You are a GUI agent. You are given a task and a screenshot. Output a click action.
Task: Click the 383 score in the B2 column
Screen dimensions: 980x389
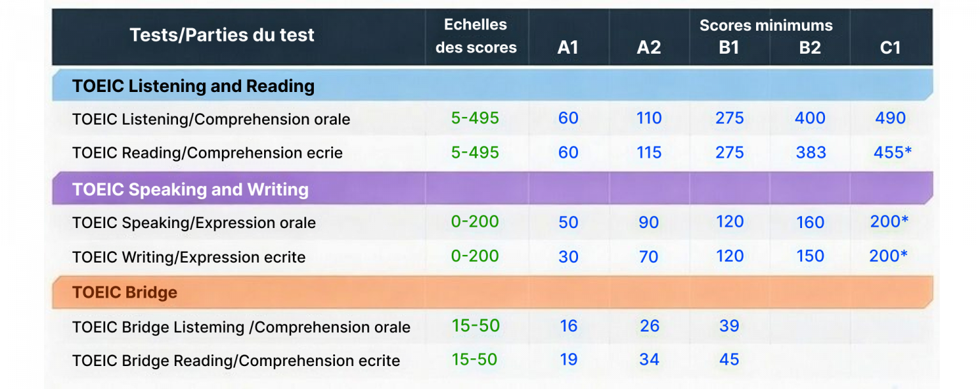811,153
